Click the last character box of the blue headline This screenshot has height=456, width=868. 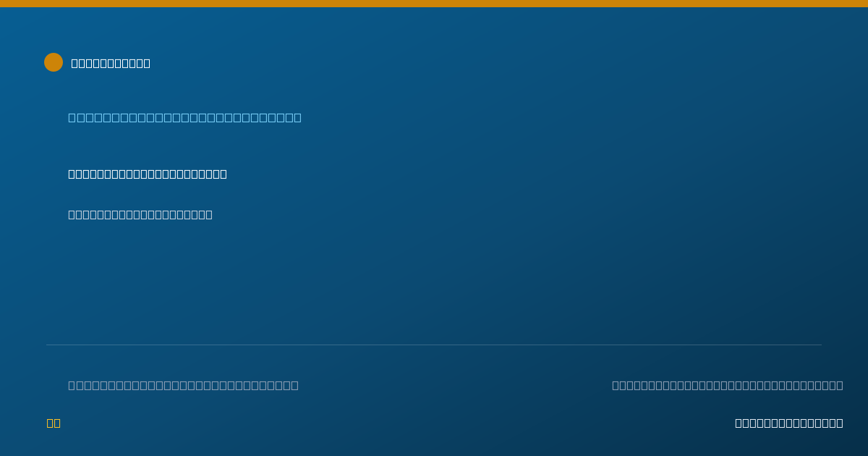297,117
